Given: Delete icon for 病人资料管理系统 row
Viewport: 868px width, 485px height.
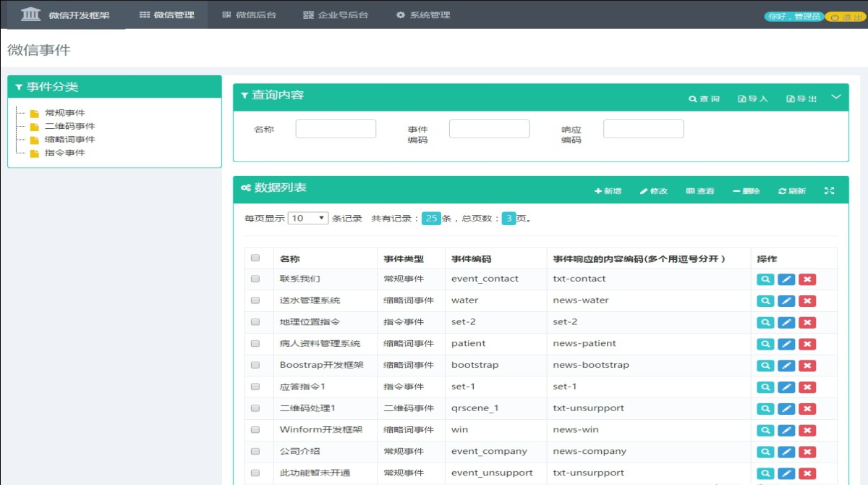Looking at the screenshot, I should click(807, 344).
